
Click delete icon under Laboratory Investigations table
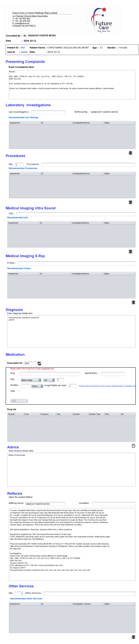point(130,153)
